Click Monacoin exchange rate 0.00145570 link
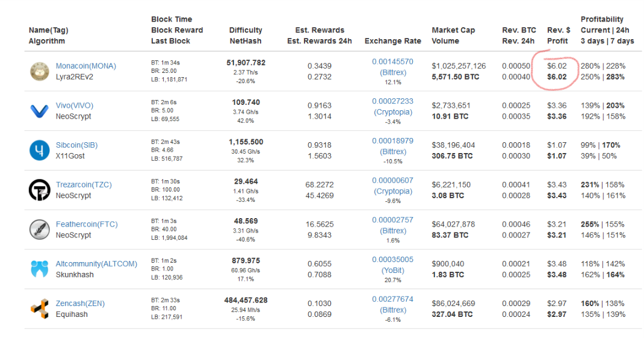The image size is (644, 338). click(392, 61)
